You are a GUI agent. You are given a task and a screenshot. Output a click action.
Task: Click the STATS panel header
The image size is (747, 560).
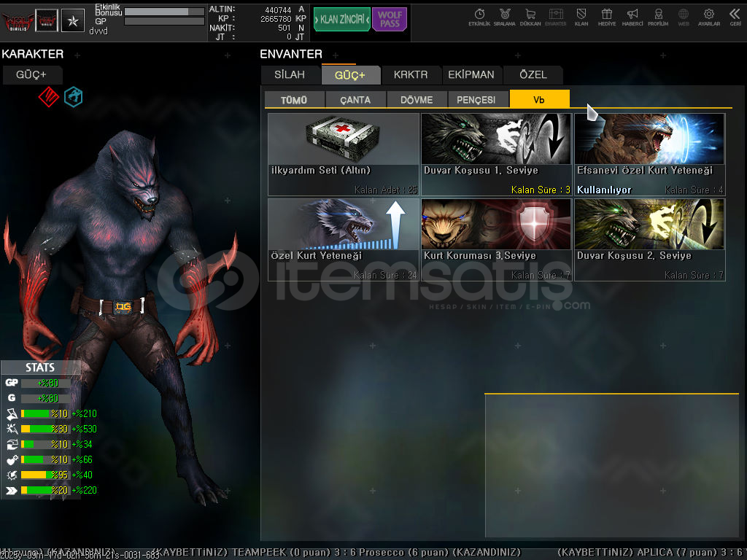click(x=40, y=367)
